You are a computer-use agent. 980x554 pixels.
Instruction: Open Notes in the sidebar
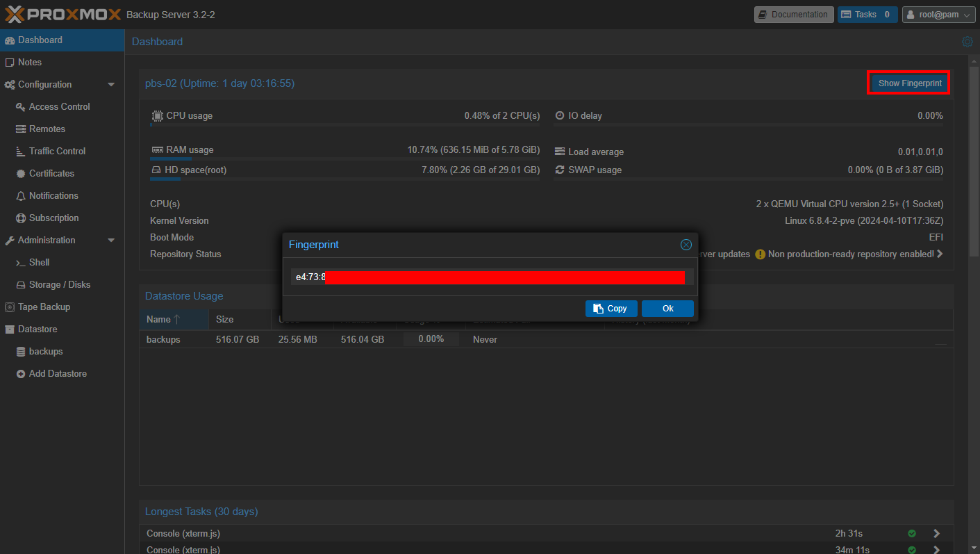[62, 63]
